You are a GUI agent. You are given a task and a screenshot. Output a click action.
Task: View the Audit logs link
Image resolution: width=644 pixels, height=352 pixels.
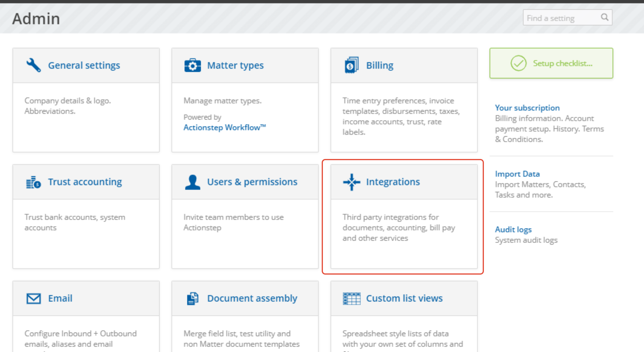pos(513,229)
